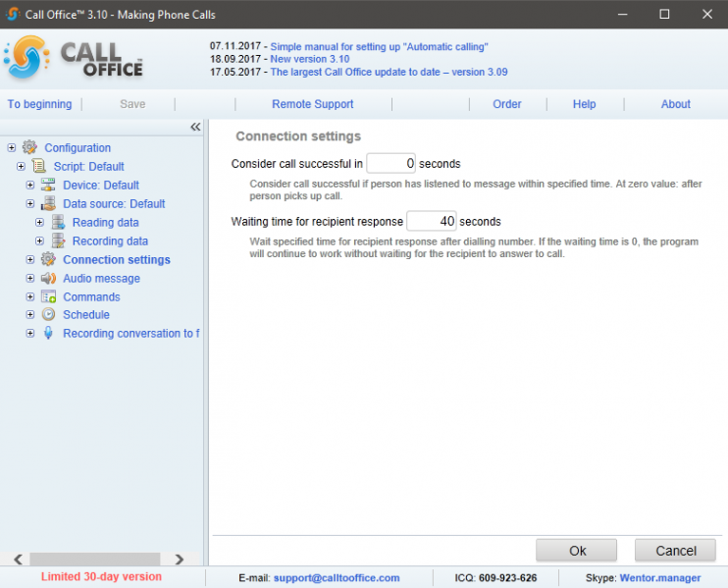Click the Reading data icon
This screenshot has width=728, height=588.
(x=58, y=222)
